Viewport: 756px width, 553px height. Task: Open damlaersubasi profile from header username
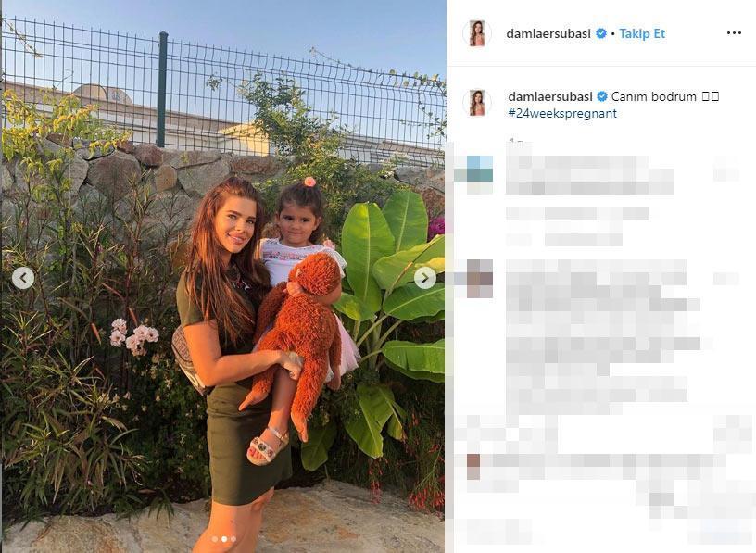(x=548, y=33)
